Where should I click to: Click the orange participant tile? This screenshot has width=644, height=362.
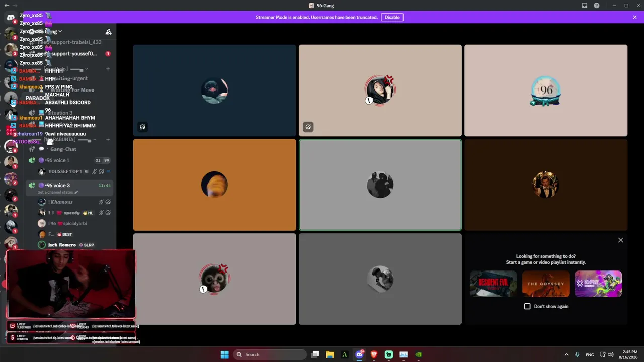pos(215,185)
